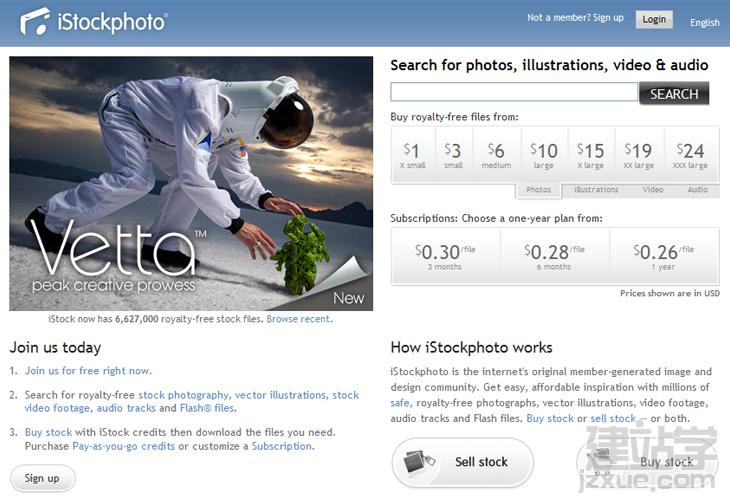Select the $10 large price

click(544, 155)
